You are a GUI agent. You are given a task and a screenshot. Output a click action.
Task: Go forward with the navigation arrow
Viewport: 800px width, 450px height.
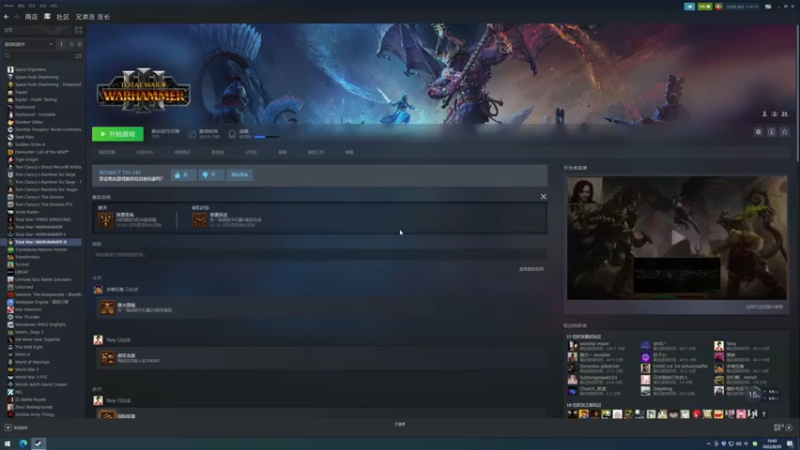16,17
